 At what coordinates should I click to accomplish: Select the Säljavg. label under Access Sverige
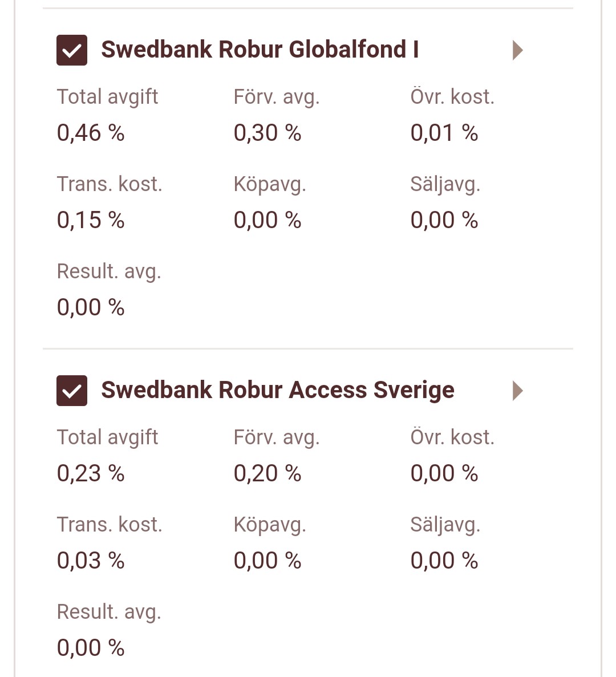click(x=445, y=525)
